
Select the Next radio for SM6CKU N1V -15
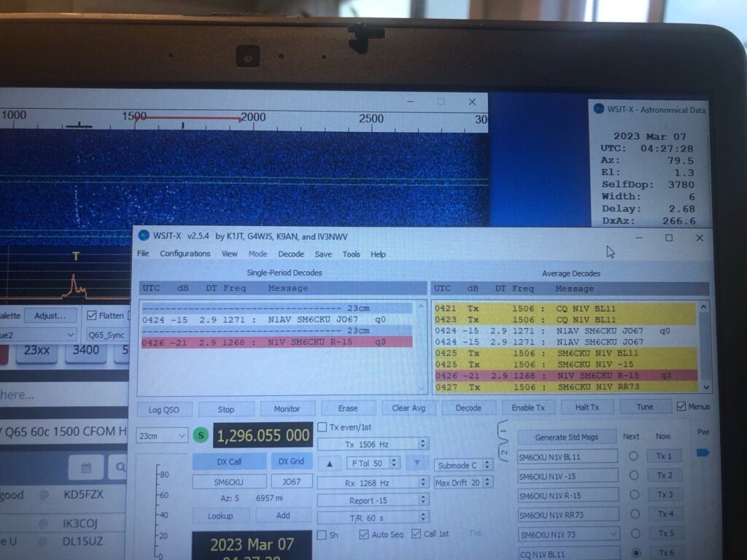point(634,475)
